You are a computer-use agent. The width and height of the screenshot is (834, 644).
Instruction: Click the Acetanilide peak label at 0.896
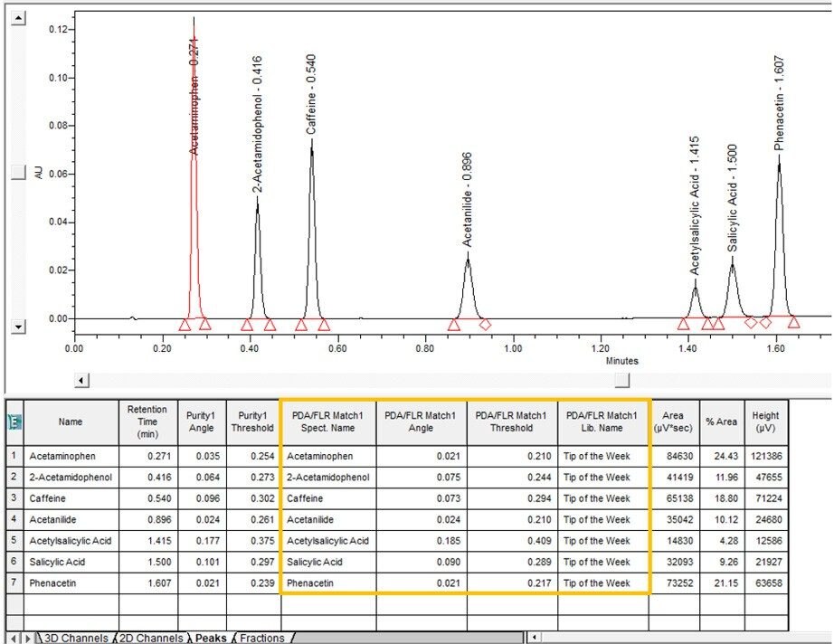(x=467, y=200)
